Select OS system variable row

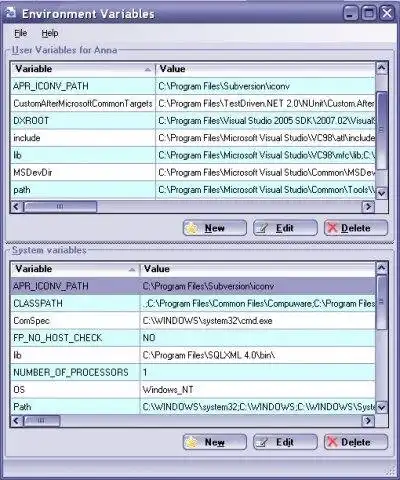193,390
